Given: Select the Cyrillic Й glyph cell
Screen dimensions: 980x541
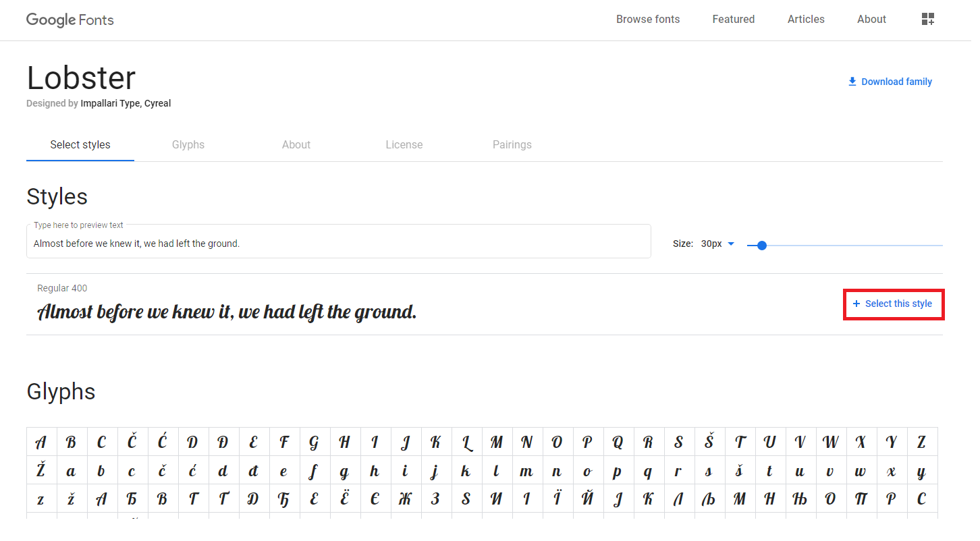Looking at the screenshot, I should 587,499.
